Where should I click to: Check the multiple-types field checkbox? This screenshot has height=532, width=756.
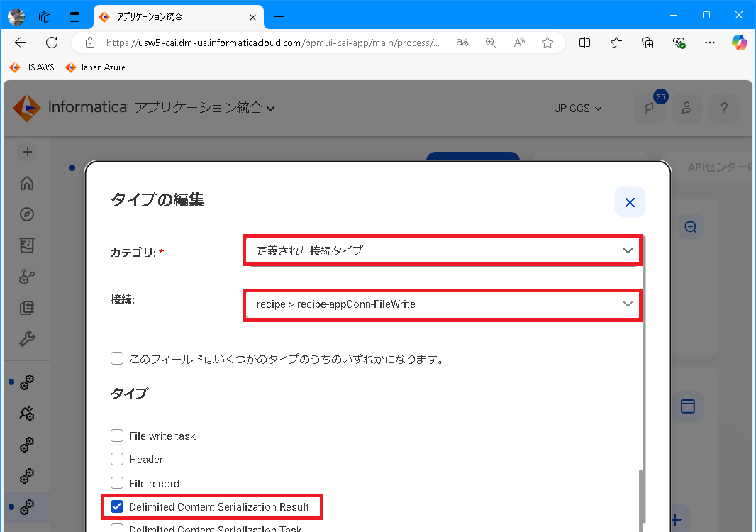pyautogui.click(x=117, y=358)
